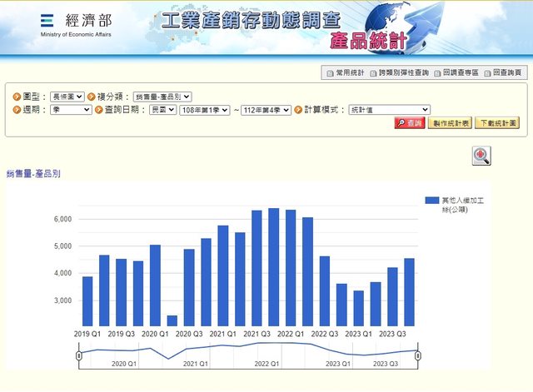
Task: Click the magnifier zoom icon above chart
Action: coord(481,156)
